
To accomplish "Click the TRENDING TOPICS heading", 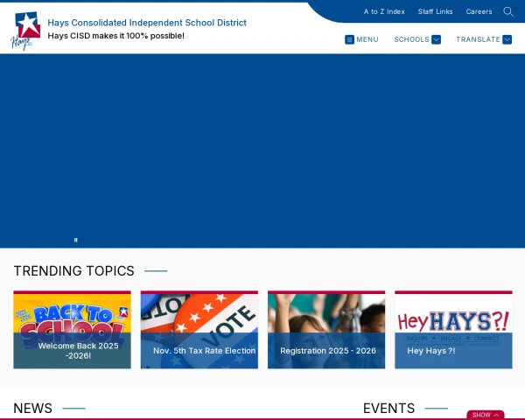I will click(x=74, y=270).
